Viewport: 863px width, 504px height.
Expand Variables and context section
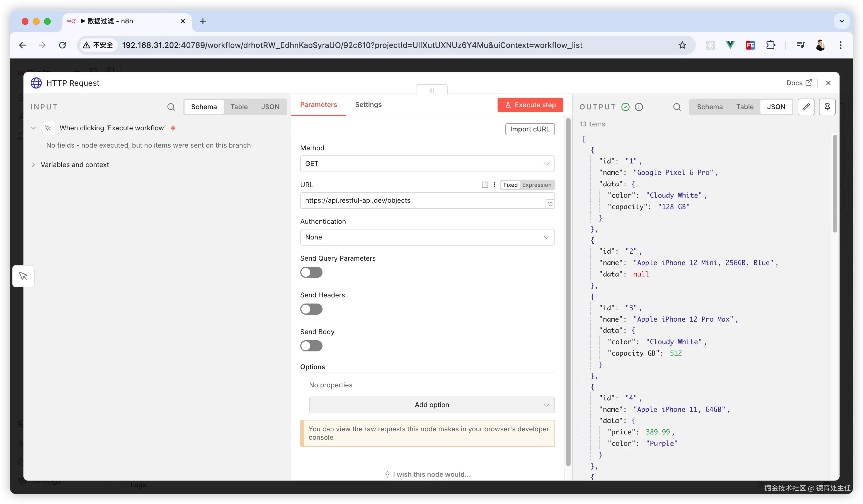(x=74, y=165)
